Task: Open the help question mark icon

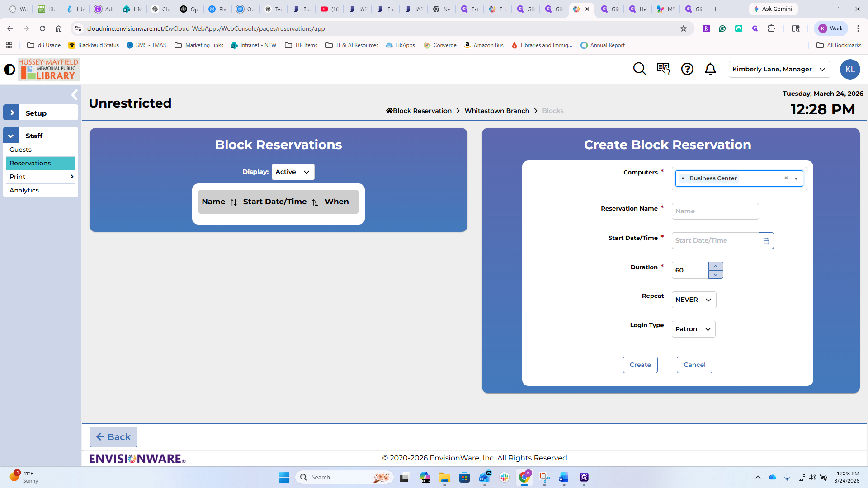Action: (687, 69)
